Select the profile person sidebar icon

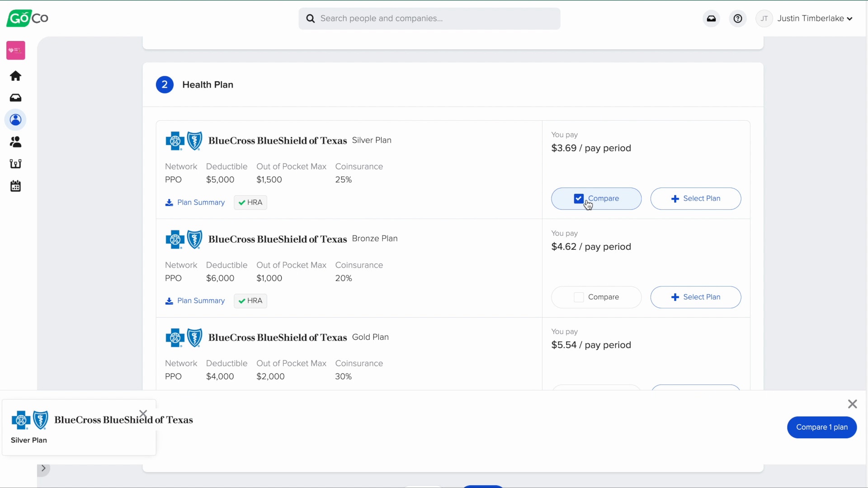point(15,120)
